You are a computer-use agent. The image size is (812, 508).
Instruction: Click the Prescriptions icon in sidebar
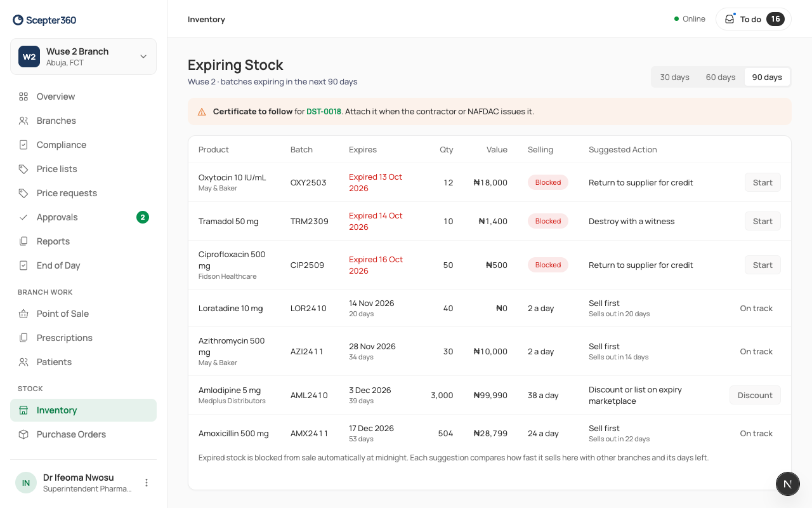tap(23, 338)
